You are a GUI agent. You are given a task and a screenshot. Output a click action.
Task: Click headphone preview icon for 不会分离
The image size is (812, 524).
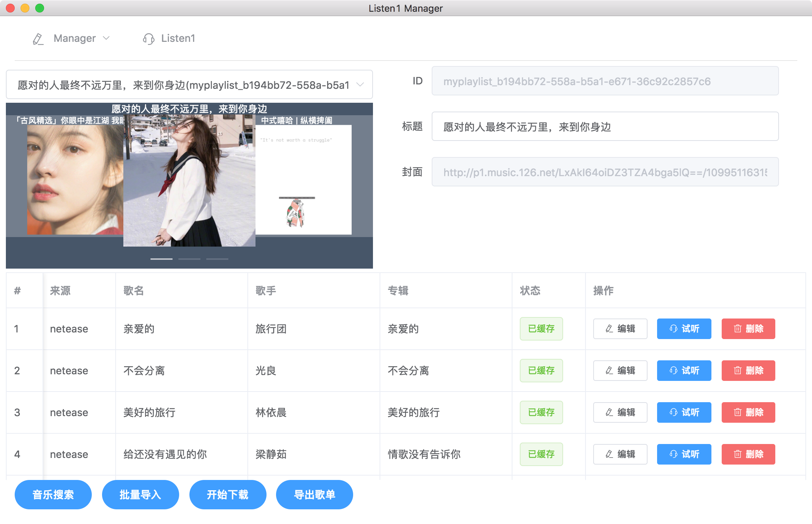click(x=673, y=371)
